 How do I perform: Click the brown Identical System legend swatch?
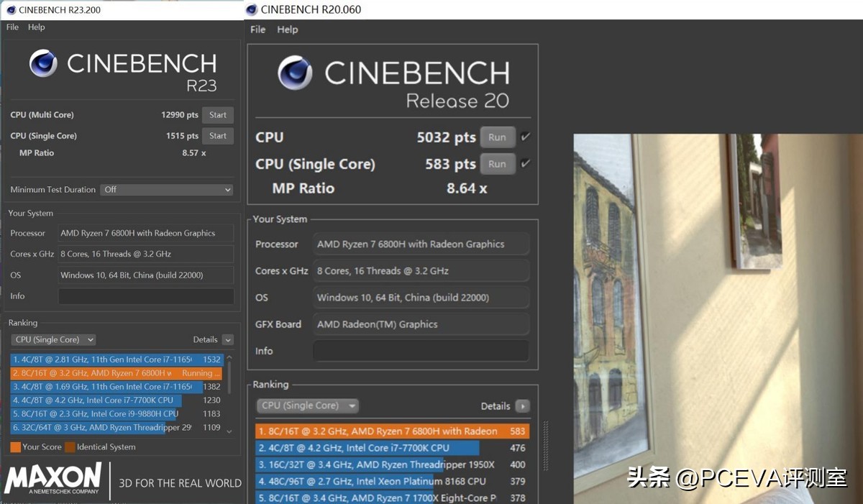coord(70,447)
